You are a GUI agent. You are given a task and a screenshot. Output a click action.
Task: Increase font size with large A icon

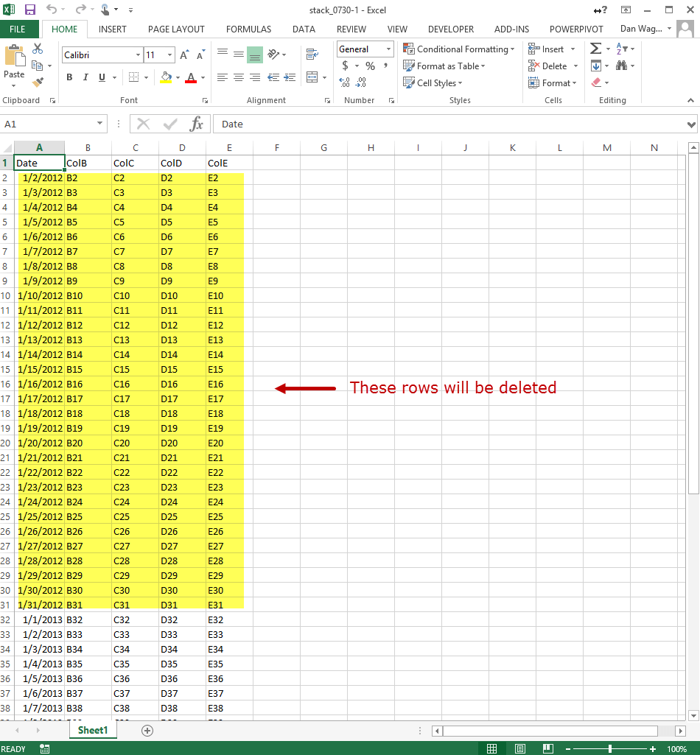184,55
